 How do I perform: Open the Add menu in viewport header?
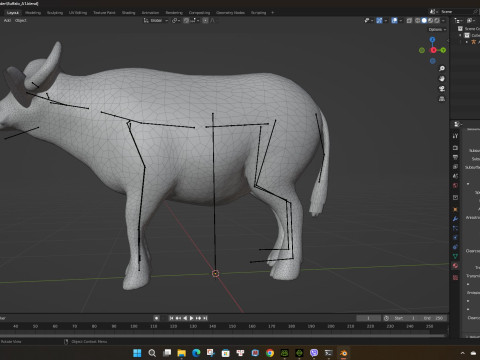coord(7,20)
